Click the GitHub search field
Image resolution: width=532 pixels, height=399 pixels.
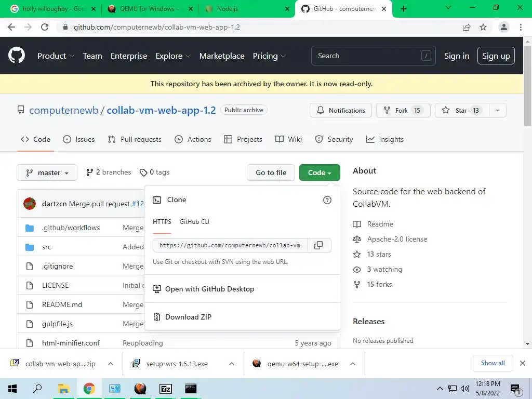pyautogui.click(x=373, y=56)
